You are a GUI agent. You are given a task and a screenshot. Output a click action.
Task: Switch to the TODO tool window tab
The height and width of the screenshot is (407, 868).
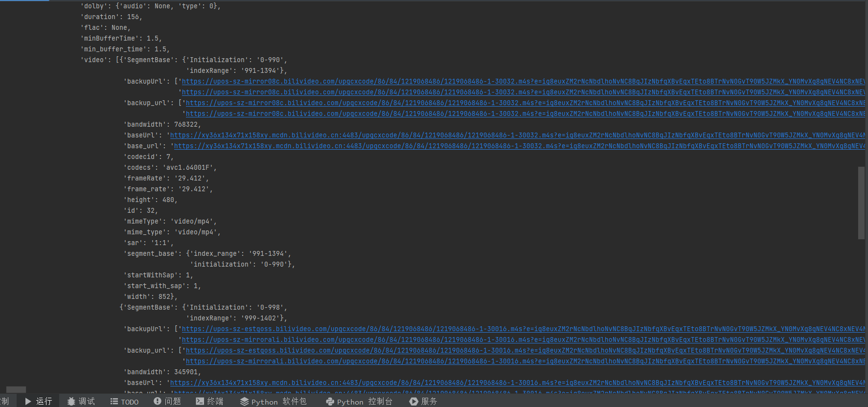pyautogui.click(x=124, y=401)
